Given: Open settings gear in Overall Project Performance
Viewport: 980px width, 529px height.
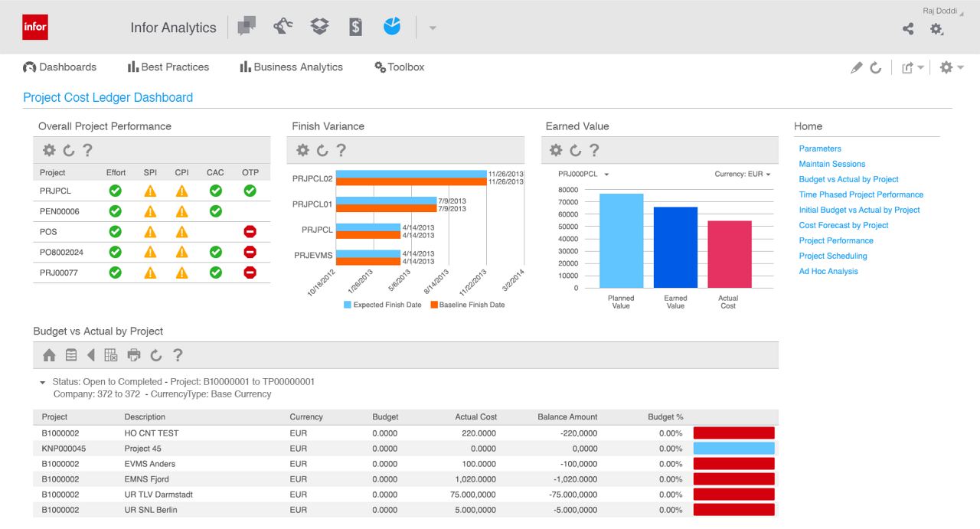Looking at the screenshot, I should [49, 150].
